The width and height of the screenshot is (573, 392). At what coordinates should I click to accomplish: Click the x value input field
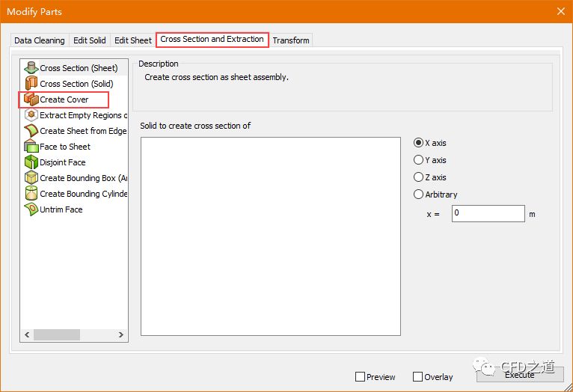click(488, 214)
